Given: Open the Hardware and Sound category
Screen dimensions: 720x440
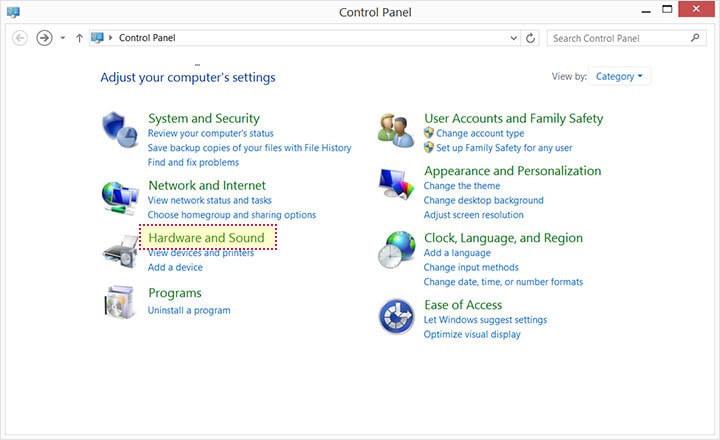Looking at the screenshot, I should coord(206,238).
